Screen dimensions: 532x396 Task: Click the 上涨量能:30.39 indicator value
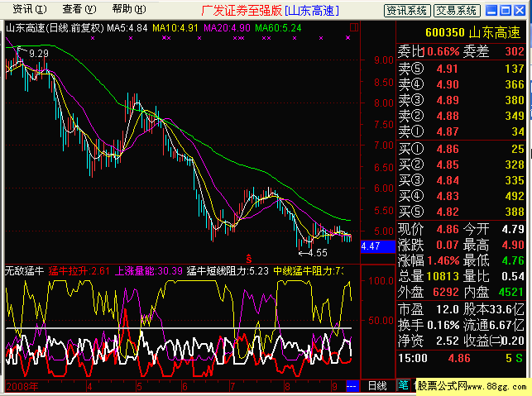[149, 271]
